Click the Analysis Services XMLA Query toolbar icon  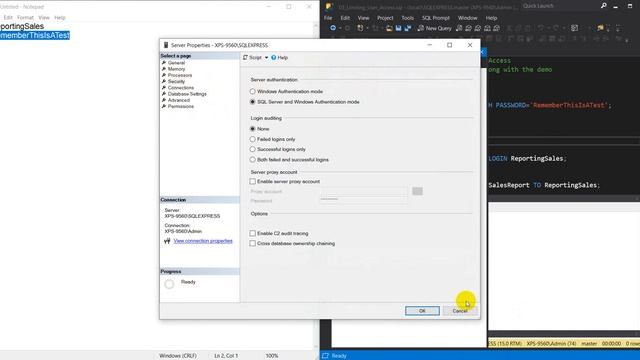pyautogui.click(x=487, y=28)
